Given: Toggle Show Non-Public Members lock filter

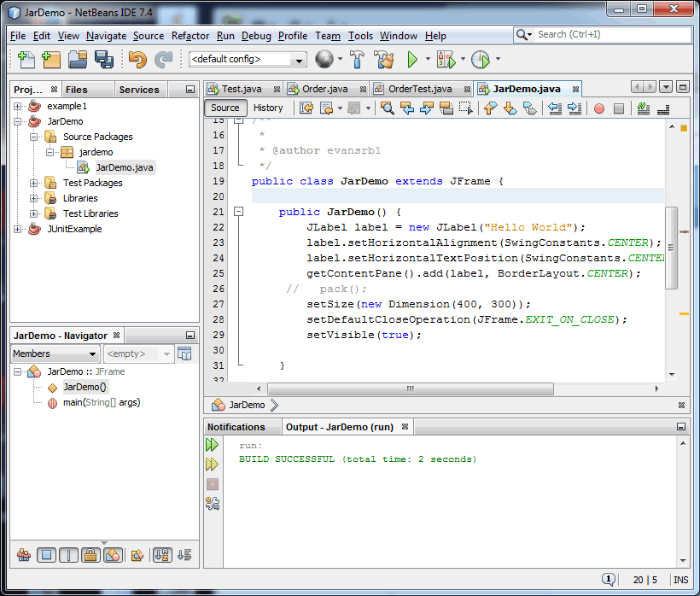Looking at the screenshot, I should pos(91,555).
